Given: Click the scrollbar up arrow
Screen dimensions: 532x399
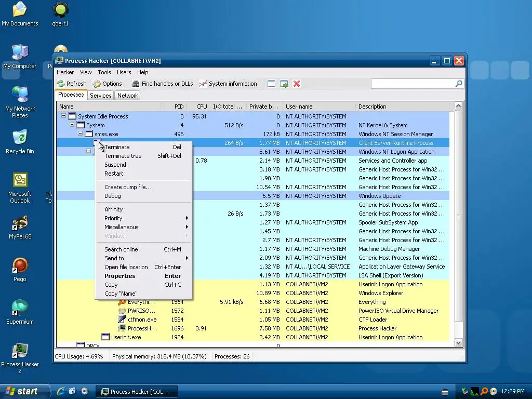Looking at the screenshot, I should point(458,106).
